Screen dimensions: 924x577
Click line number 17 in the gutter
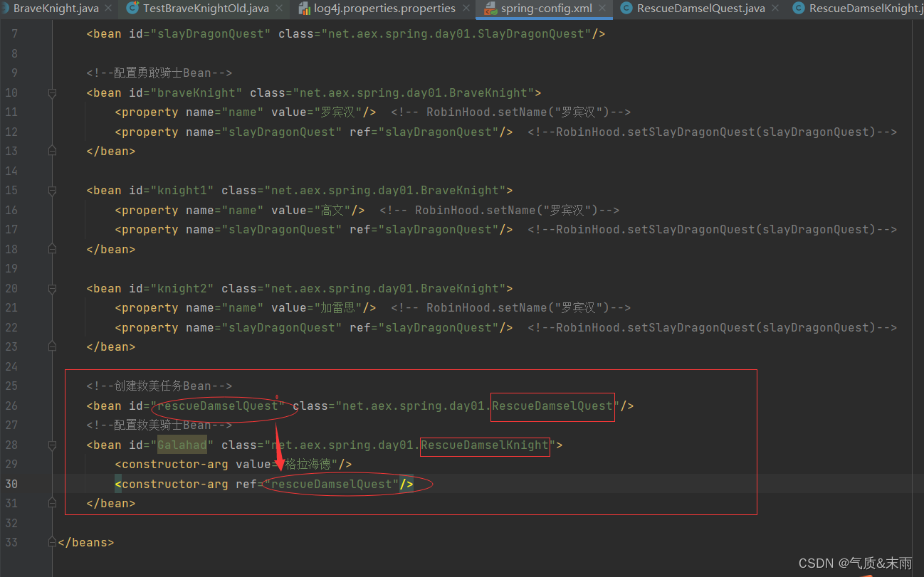[11, 229]
